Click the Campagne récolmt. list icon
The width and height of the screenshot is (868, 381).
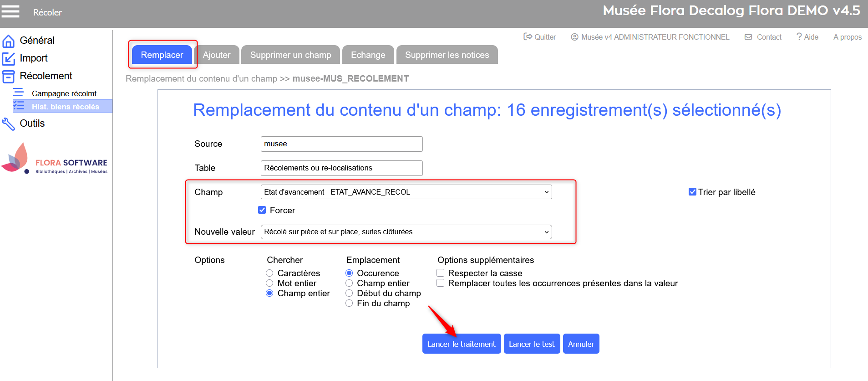tap(18, 92)
